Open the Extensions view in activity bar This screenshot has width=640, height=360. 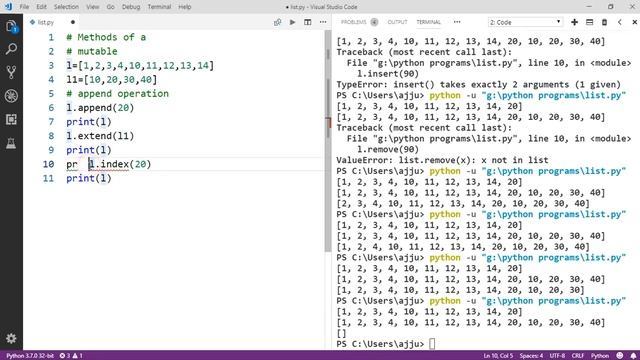point(11,120)
